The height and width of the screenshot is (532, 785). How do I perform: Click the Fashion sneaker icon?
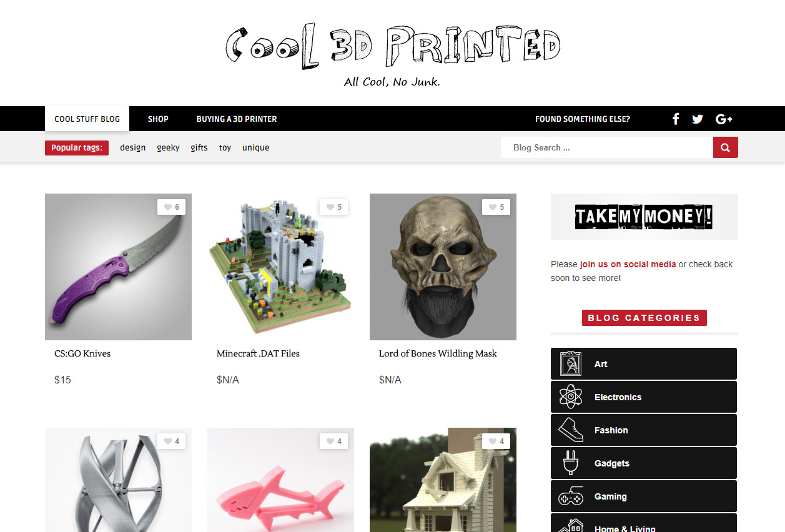click(x=571, y=430)
